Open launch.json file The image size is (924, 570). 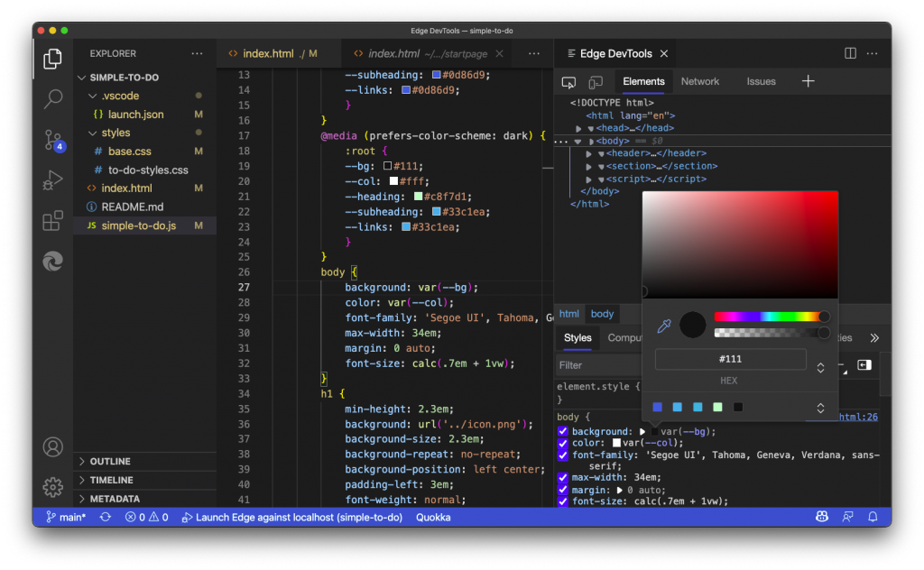[135, 115]
